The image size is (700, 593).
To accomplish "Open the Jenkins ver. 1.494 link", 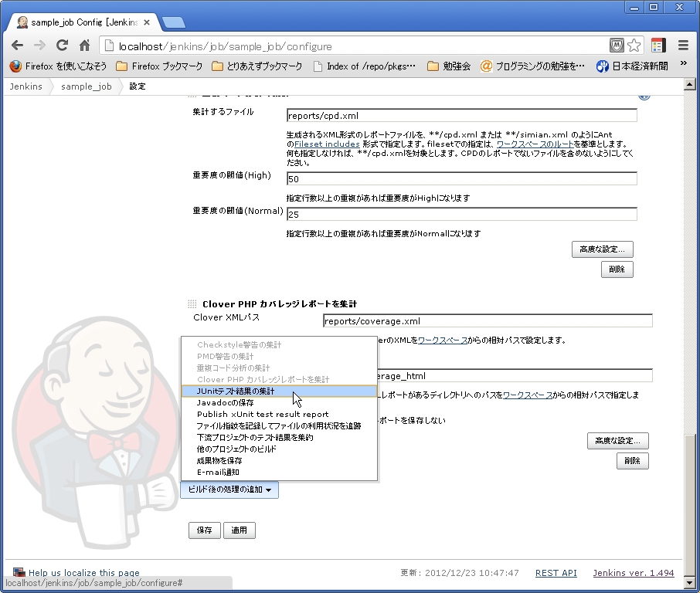I will (634, 573).
